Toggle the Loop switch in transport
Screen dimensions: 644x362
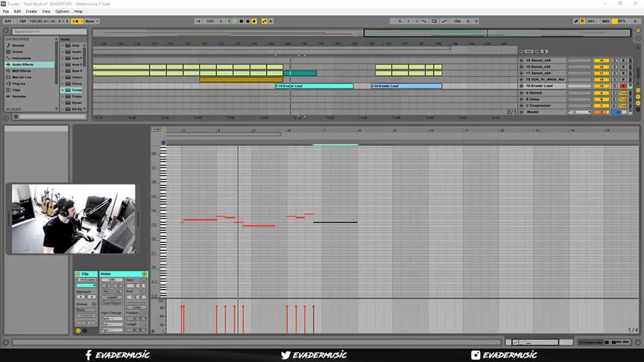[434, 22]
